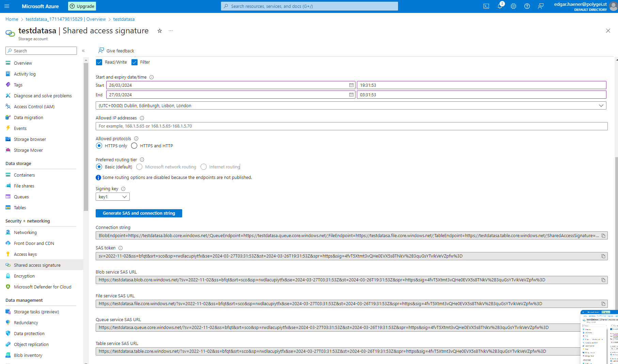The width and height of the screenshot is (618, 364).
Task: Open Encryption in the sidebar
Action: [x=24, y=276]
